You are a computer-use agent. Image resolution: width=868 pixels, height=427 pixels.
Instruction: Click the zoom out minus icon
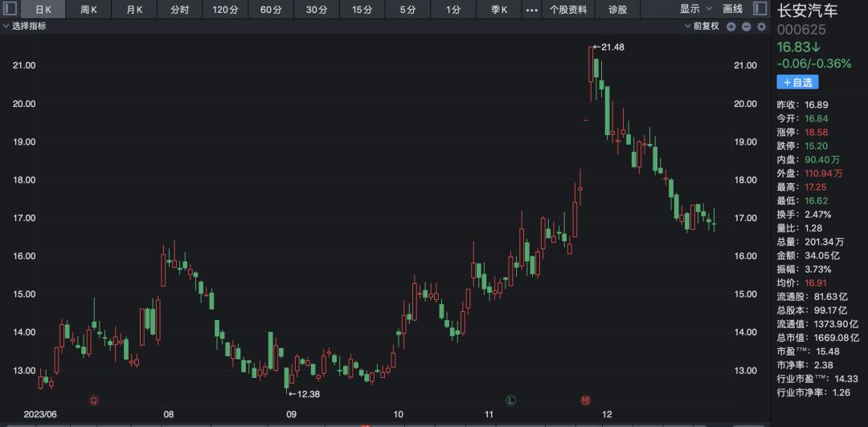(746, 27)
